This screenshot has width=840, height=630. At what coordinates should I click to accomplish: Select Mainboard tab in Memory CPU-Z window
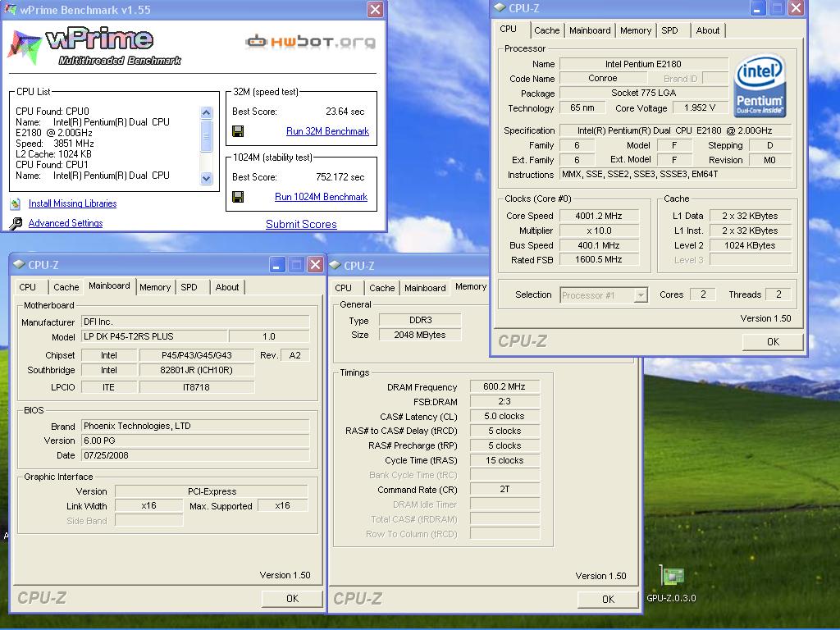(x=425, y=288)
